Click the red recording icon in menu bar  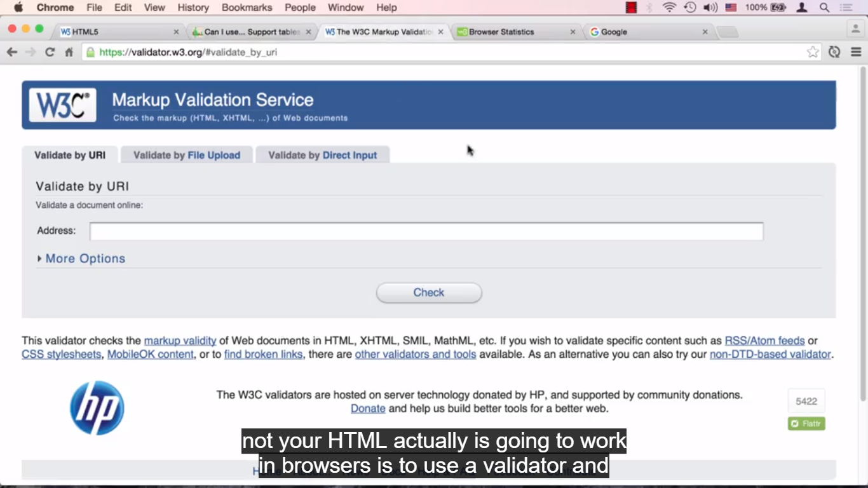pyautogui.click(x=631, y=8)
